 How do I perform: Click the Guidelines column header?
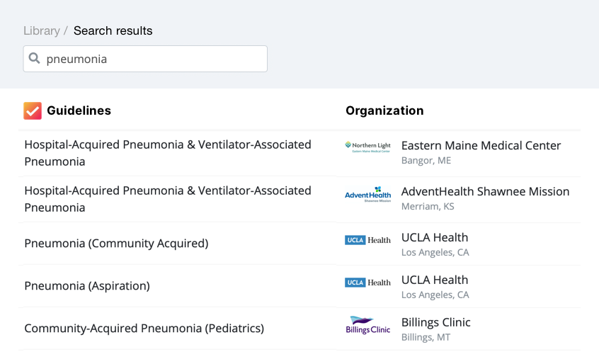79,110
